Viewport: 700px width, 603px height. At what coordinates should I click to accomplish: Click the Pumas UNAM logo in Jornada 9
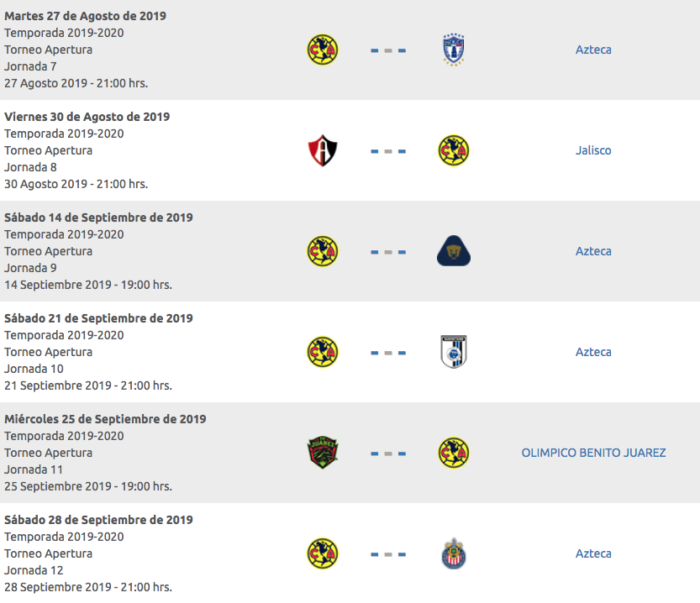454,250
